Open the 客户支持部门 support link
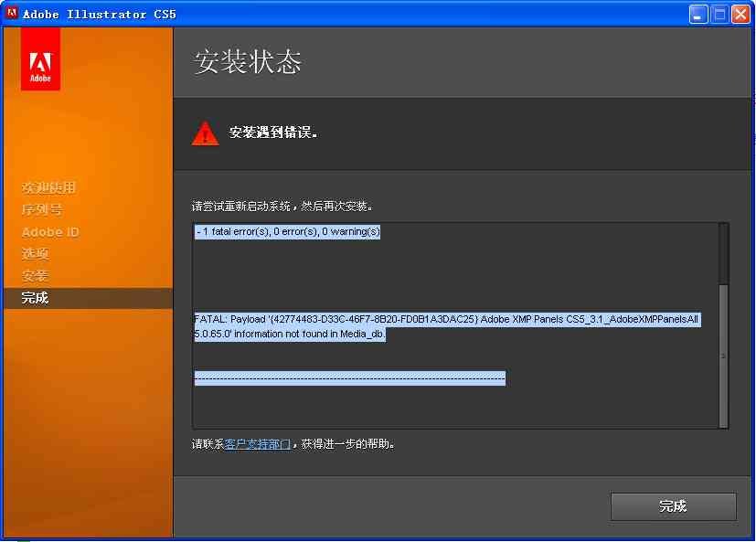This screenshot has height=542, width=756. (258, 444)
